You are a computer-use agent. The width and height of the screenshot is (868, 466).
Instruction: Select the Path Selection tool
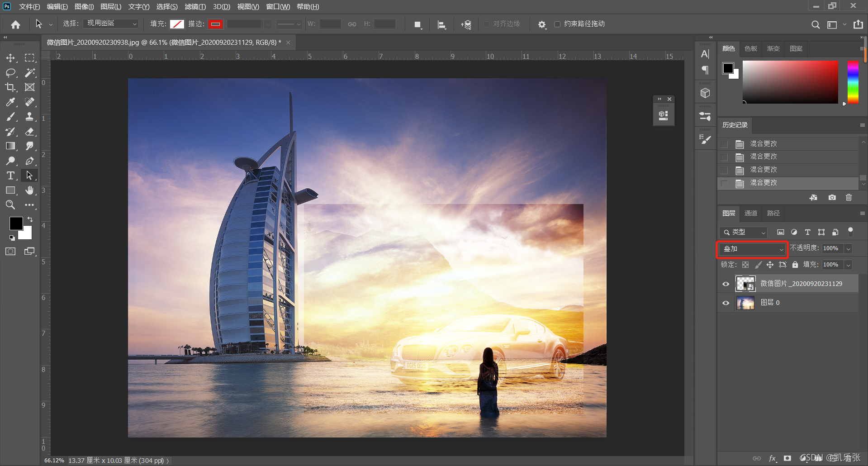coord(30,176)
